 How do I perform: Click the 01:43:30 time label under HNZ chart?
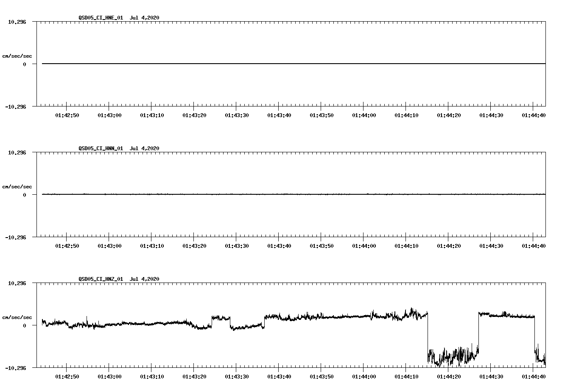237,377
